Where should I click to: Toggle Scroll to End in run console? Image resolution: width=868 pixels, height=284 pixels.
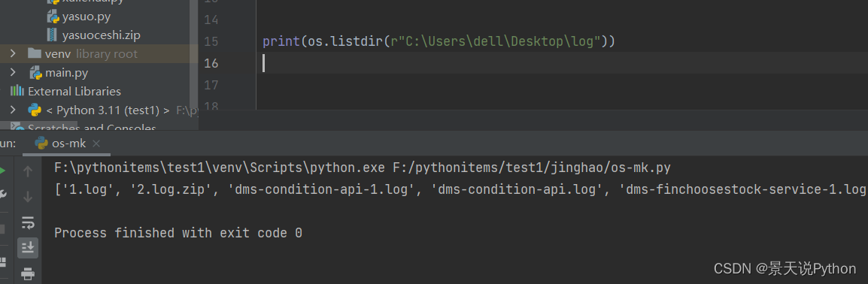tap(28, 247)
